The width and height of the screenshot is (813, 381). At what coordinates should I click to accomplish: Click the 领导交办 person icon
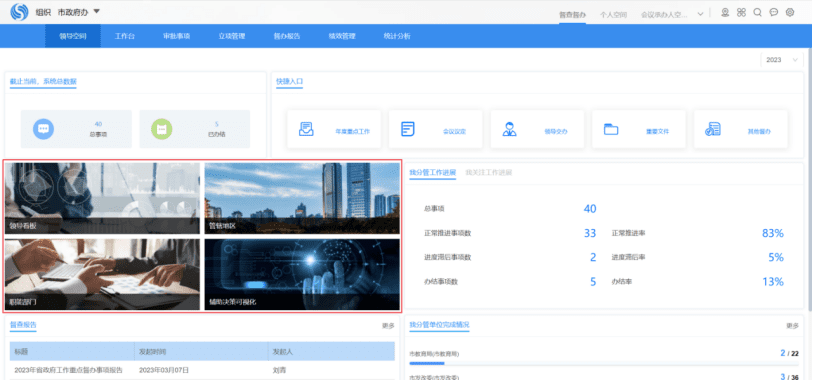click(x=510, y=129)
